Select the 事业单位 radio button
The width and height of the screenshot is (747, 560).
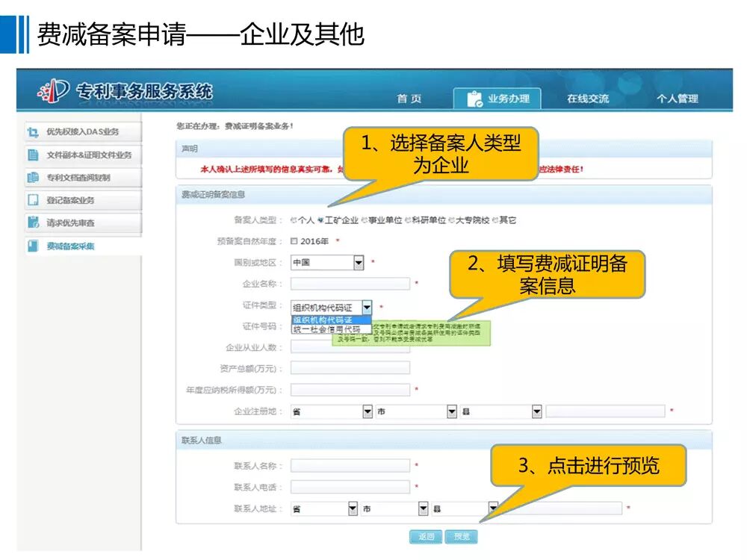tap(365, 220)
